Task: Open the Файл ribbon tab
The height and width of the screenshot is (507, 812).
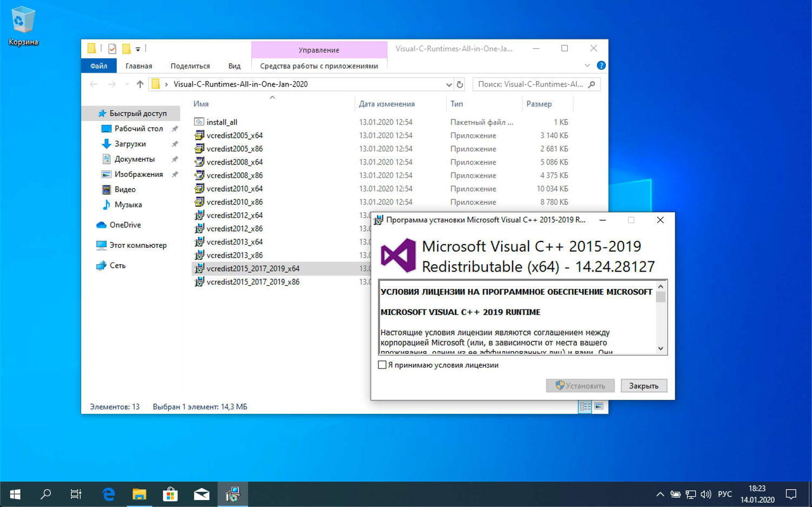Action: point(99,66)
